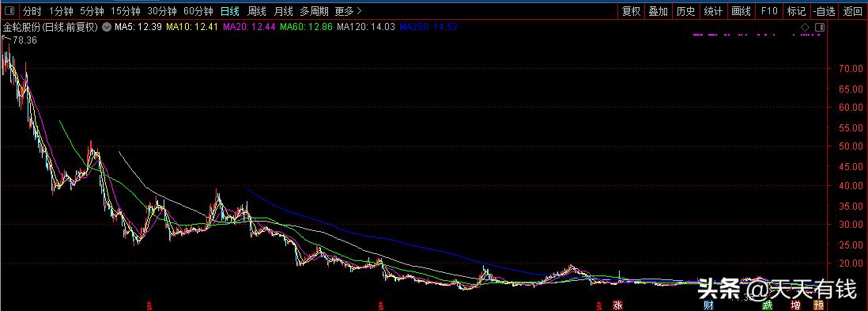Click the blue 财 marker at the bottom
The width and height of the screenshot is (868, 311).
click(x=708, y=305)
